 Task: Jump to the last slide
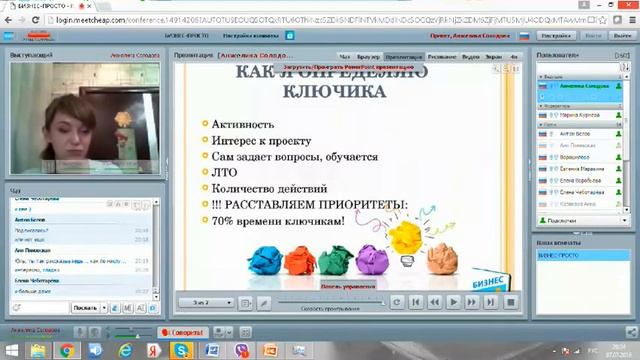click(491, 302)
